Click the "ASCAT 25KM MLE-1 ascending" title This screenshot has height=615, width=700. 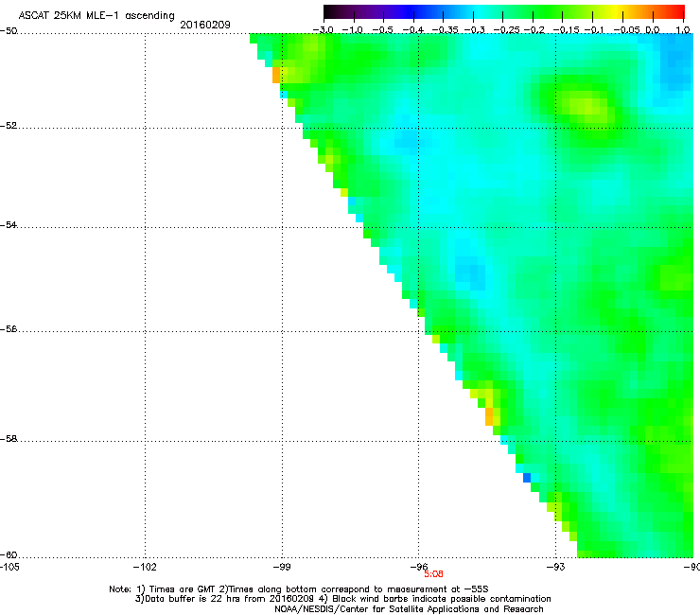point(96,16)
